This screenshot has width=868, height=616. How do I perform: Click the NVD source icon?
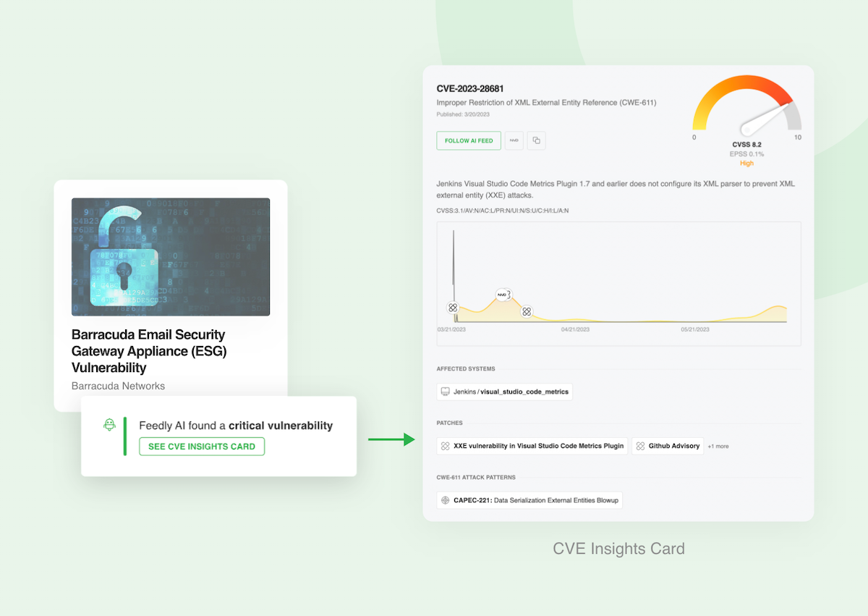[514, 140]
